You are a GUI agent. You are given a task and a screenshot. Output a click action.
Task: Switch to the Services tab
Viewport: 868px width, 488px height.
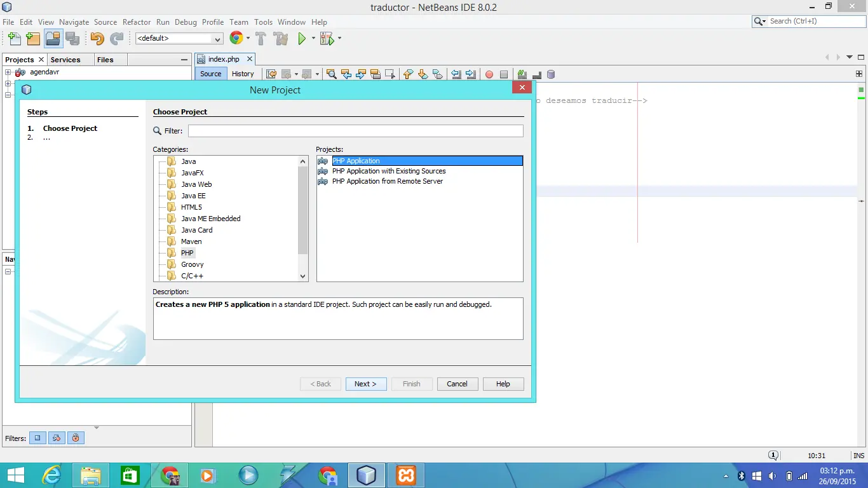tap(65, 60)
